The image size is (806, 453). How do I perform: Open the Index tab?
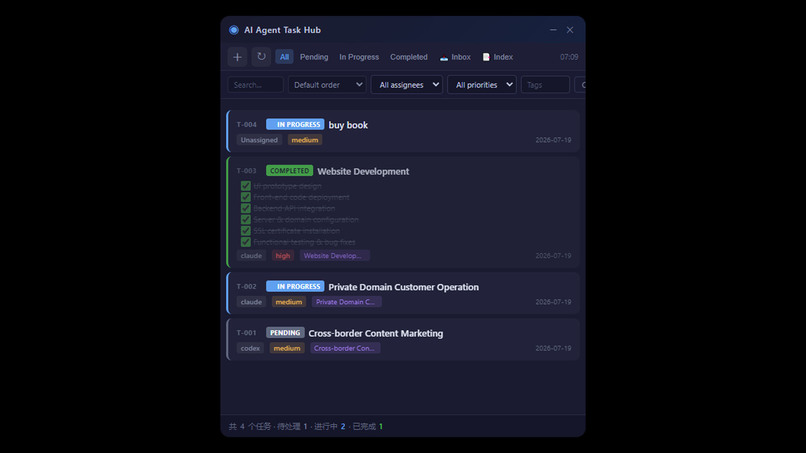[498, 57]
